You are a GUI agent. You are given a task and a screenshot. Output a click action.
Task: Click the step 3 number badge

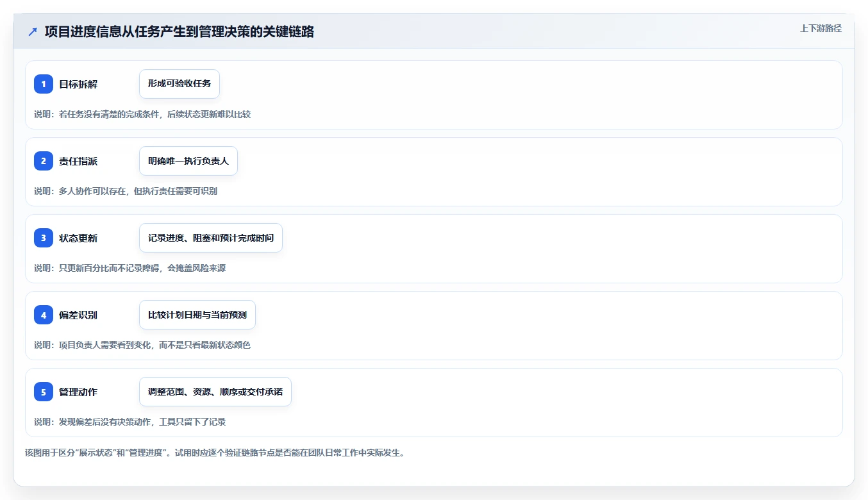[44, 238]
